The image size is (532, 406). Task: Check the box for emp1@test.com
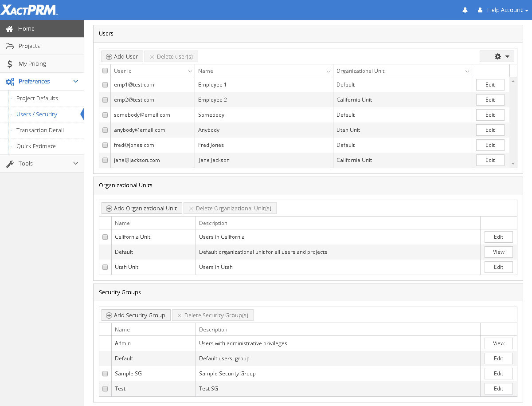105,85
